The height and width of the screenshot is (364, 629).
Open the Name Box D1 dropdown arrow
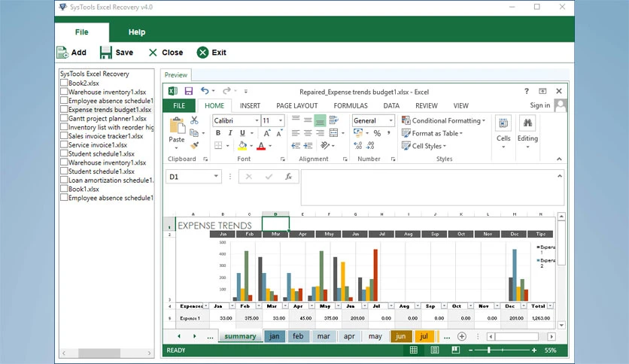(x=216, y=177)
